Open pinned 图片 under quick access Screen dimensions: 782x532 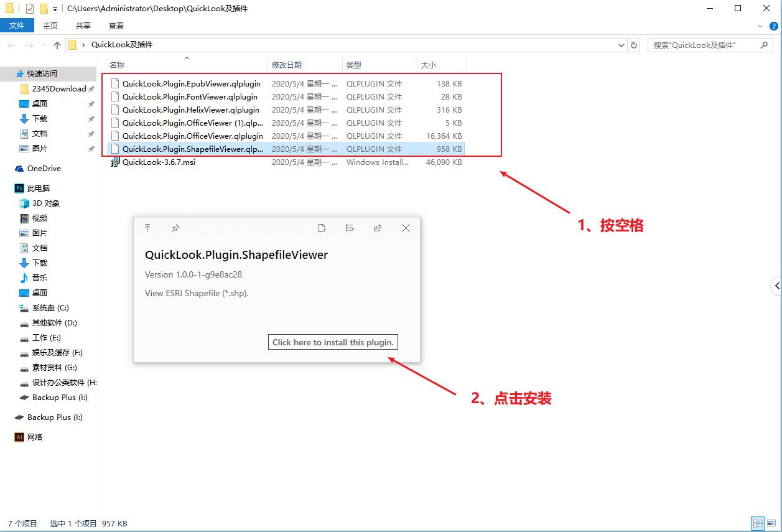pyautogui.click(x=40, y=148)
